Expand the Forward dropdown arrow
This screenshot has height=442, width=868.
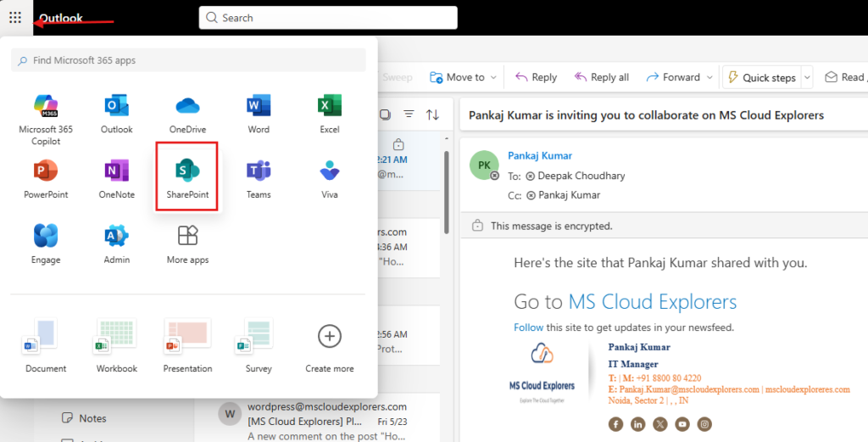(x=709, y=77)
